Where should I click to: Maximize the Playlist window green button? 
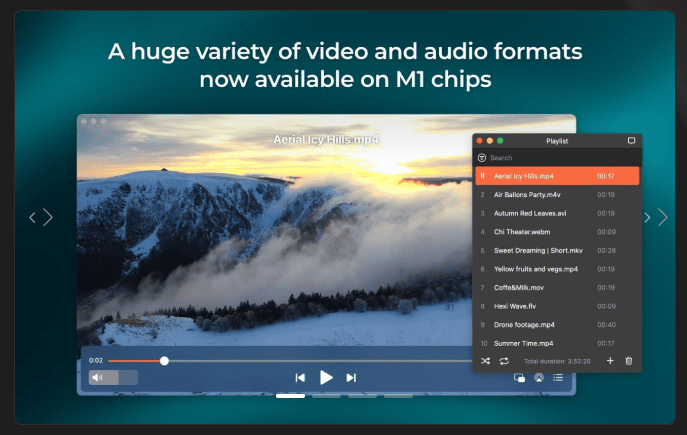click(500, 141)
